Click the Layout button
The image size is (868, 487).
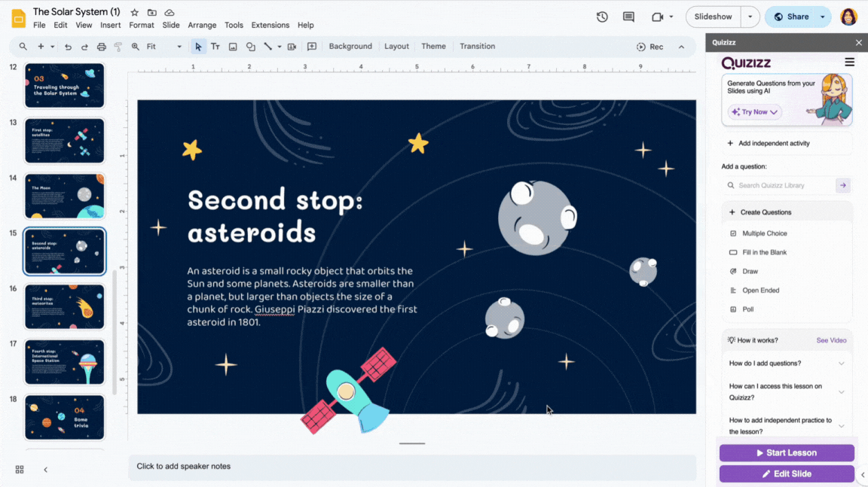point(396,47)
